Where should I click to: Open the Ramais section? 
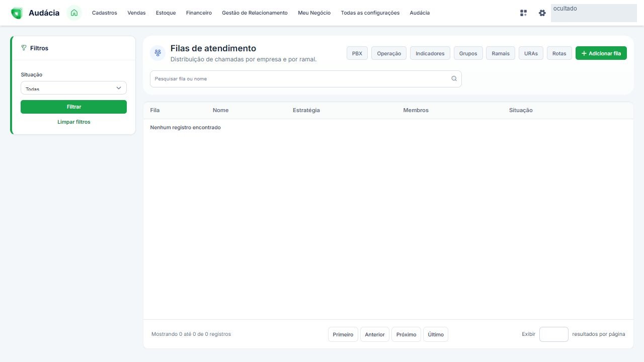pos(501,53)
